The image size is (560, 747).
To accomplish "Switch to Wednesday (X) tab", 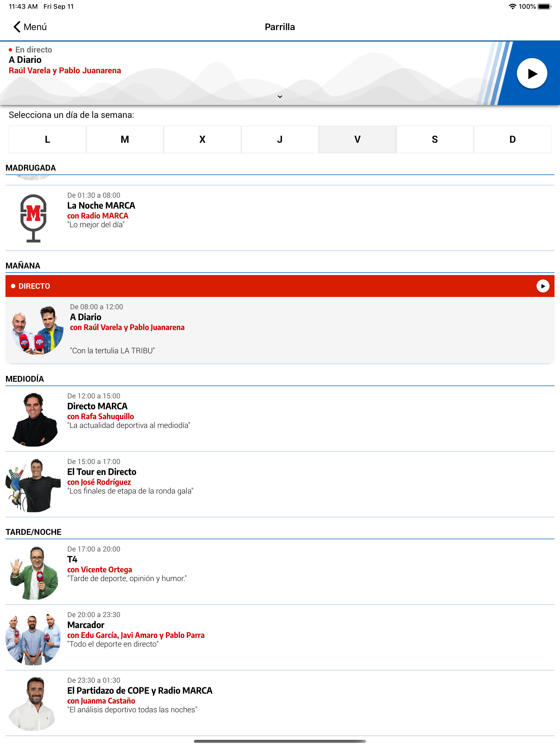I will point(202,139).
